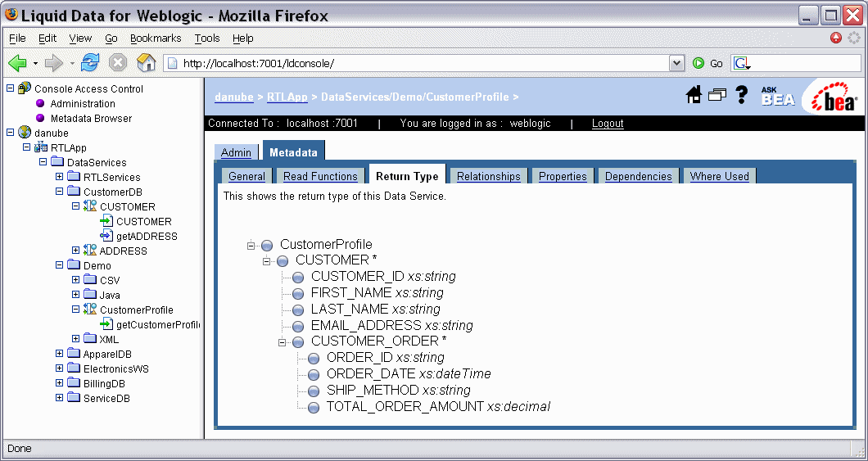Click the Forward arrow button
Screen dimensions: 868x461
(54, 63)
